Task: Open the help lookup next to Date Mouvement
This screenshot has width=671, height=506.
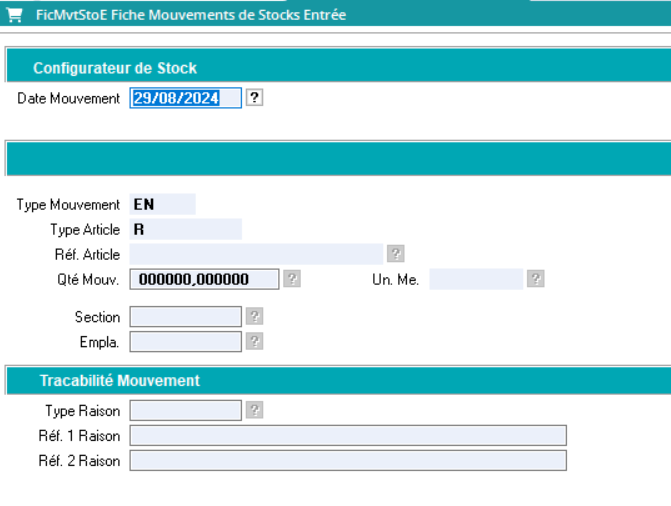Action: pos(254,98)
